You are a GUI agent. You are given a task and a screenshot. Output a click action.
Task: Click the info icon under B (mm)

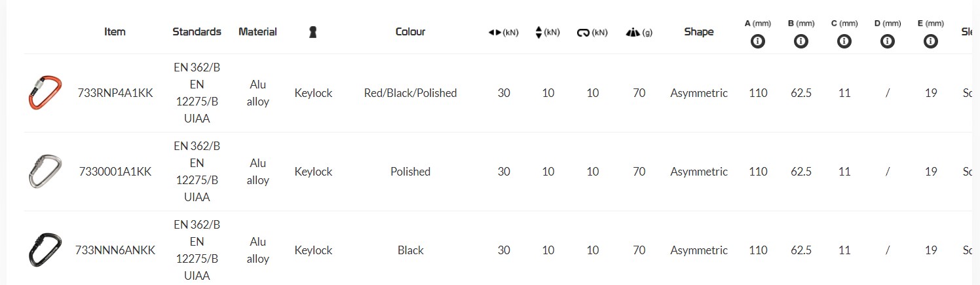click(x=801, y=41)
